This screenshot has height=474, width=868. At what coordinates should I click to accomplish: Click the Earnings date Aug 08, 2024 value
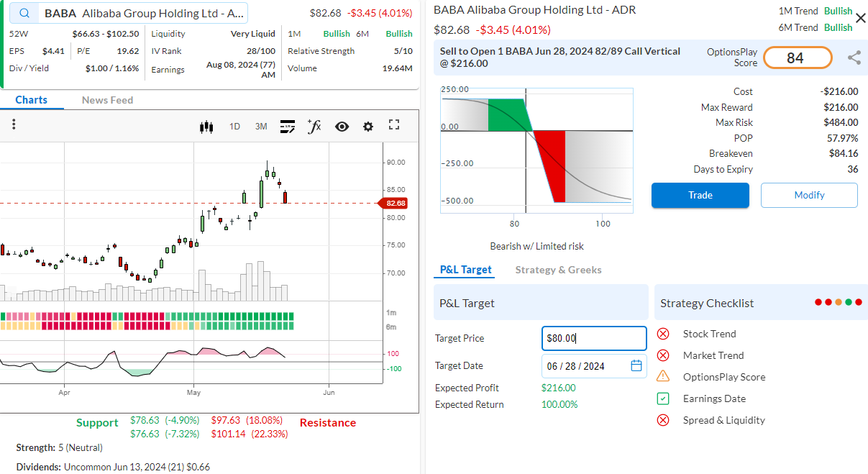(240, 69)
